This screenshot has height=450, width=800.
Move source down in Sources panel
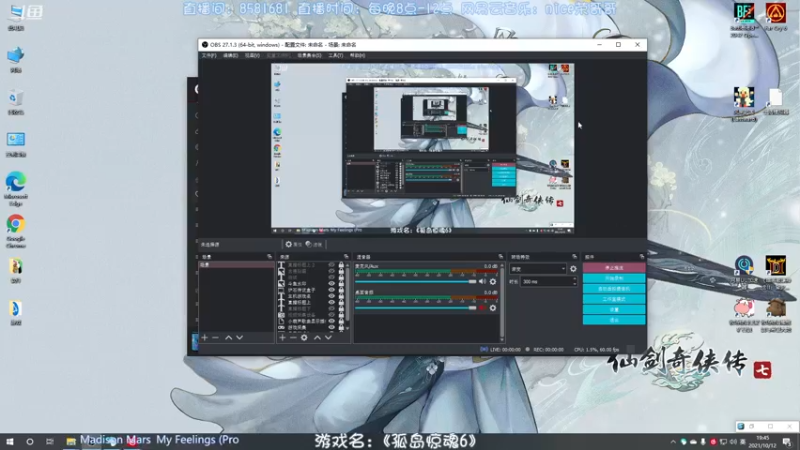329,338
